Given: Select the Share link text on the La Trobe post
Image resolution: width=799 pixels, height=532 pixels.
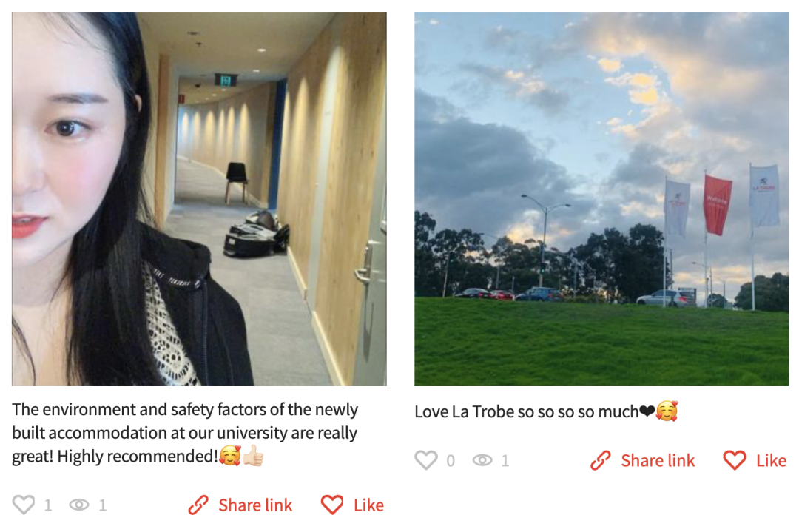Looking at the screenshot, I should 658,461.
